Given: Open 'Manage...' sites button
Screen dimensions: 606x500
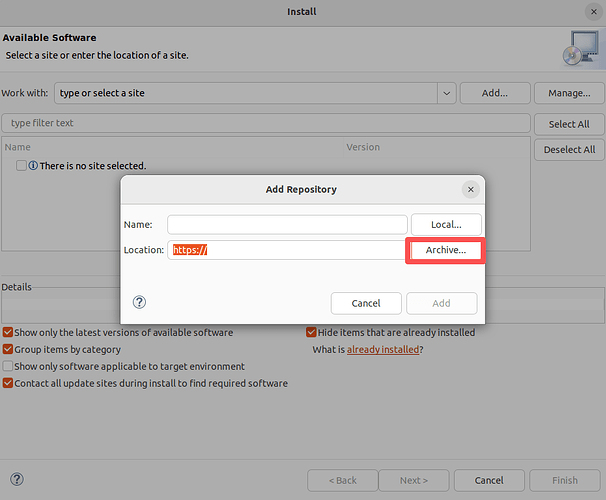Looking at the screenshot, I should (x=569, y=93).
